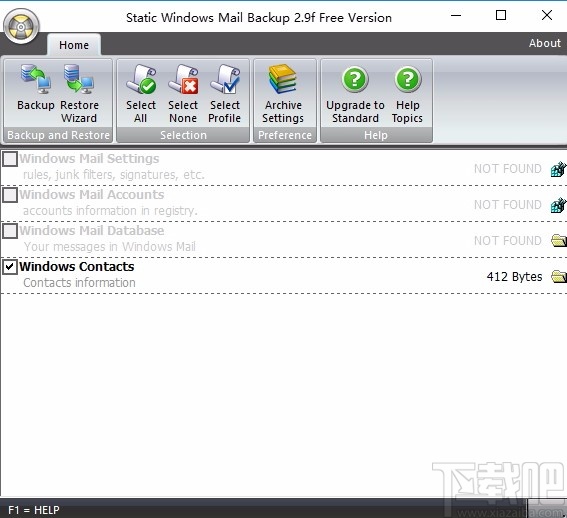Uncheck the Windows Contacts checkbox
This screenshot has width=567, height=518.
click(10, 267)
